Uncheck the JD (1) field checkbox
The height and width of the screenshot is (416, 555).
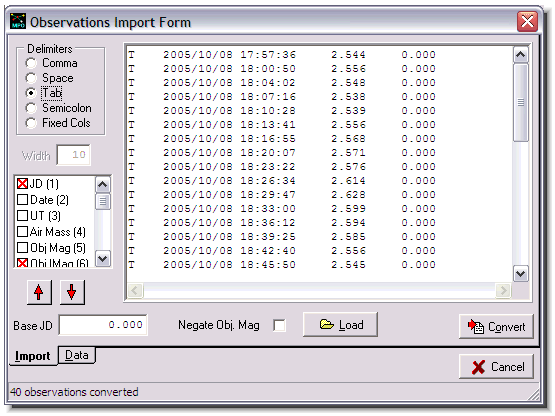tap(22, 184)
